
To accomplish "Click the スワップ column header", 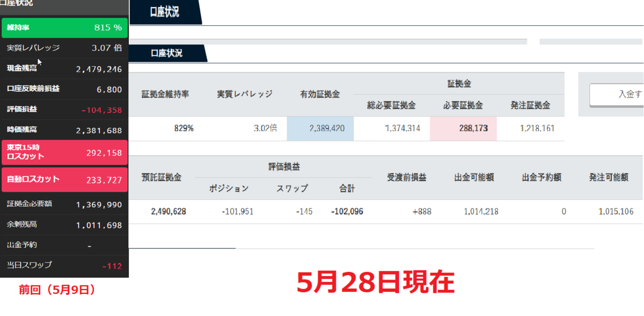I will tap(292, 189).
